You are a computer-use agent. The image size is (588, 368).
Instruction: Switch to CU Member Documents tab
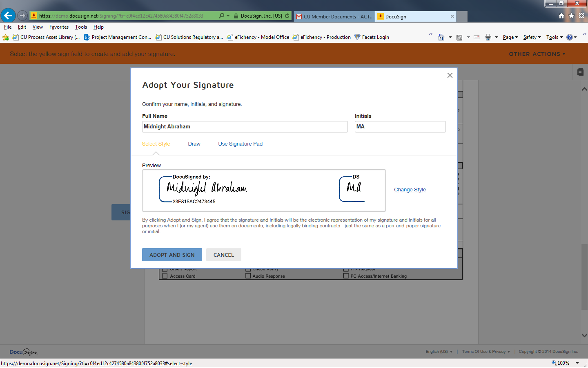pos(334,16)
